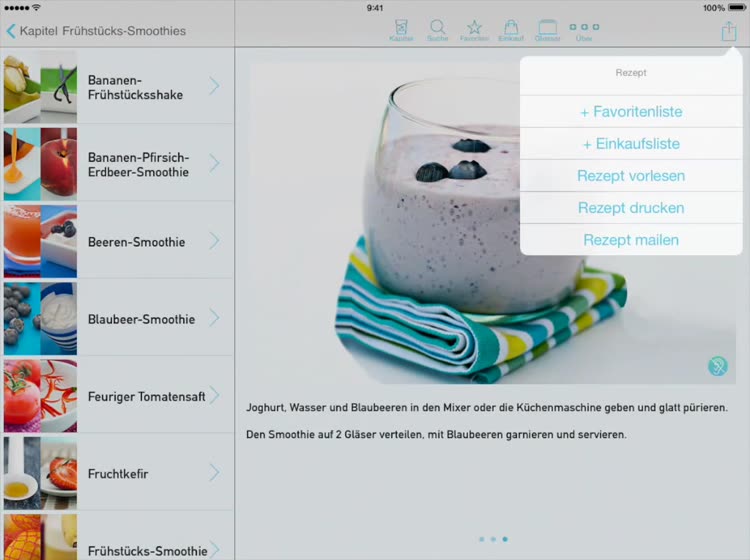
Task: Tap the share icon in the top right
Action: click(728, 31)
